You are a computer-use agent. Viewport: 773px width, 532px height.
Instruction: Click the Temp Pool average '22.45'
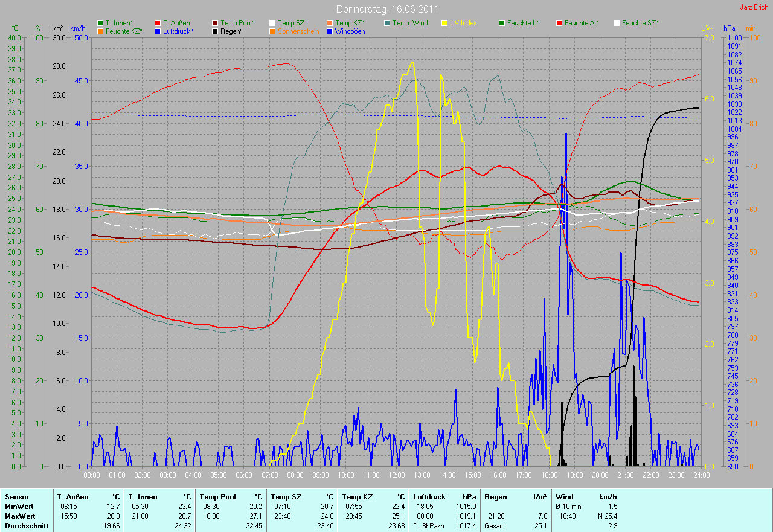click(254, 526)
